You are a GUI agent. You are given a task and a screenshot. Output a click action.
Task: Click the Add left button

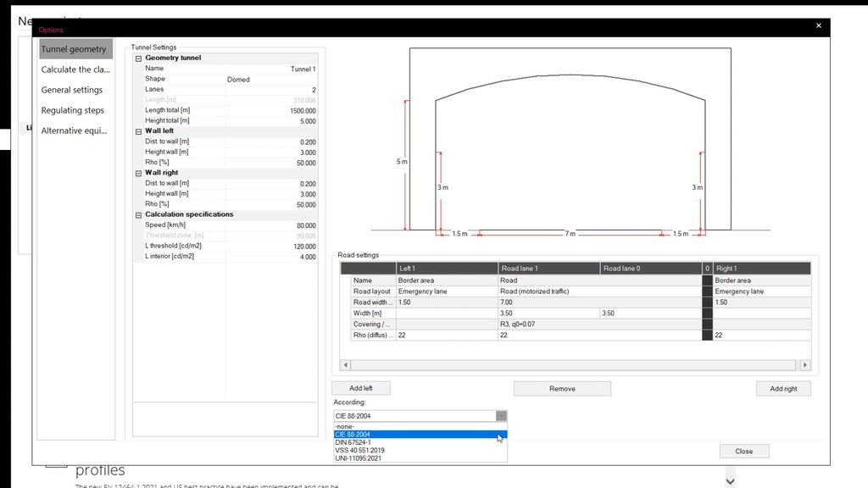tap(361, 387)
